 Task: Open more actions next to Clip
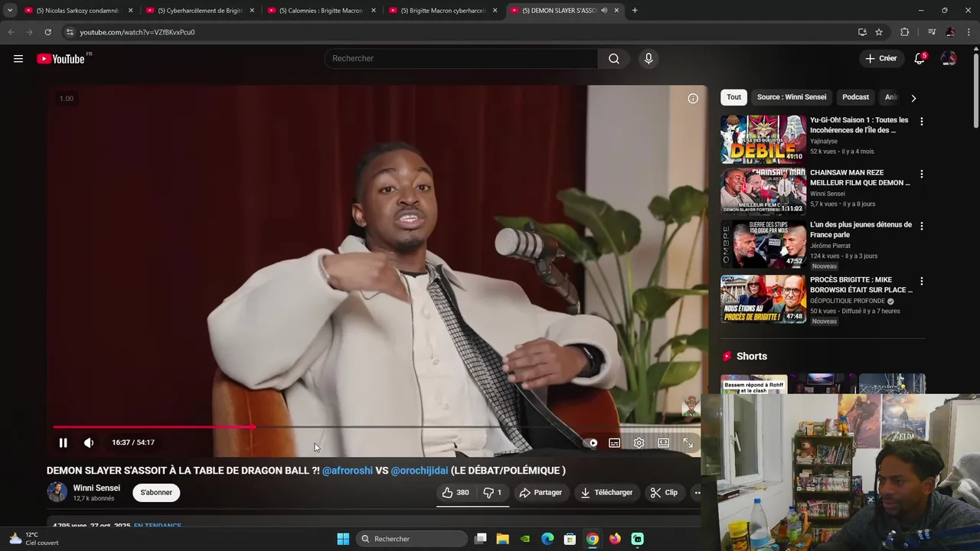click(x=697, y=493)
